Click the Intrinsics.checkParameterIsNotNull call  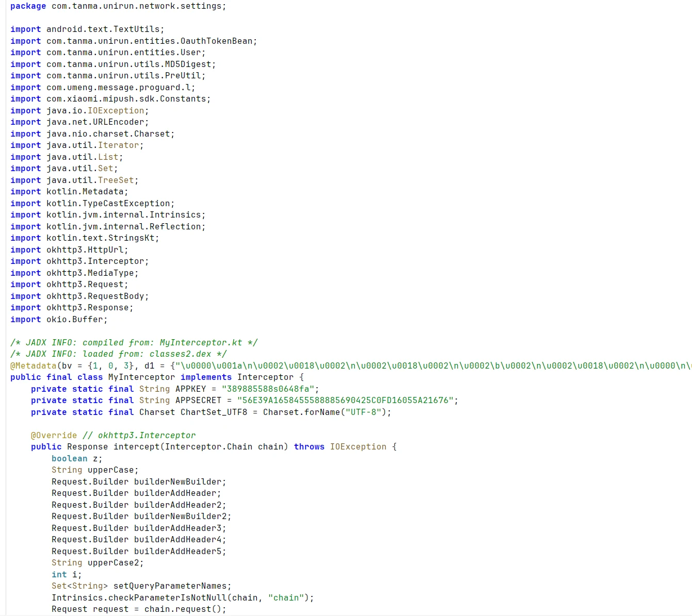[183, 598]
